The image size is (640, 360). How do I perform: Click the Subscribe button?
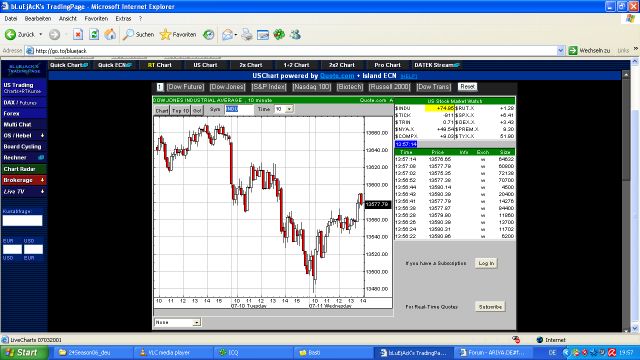click(x=490, y=307)
